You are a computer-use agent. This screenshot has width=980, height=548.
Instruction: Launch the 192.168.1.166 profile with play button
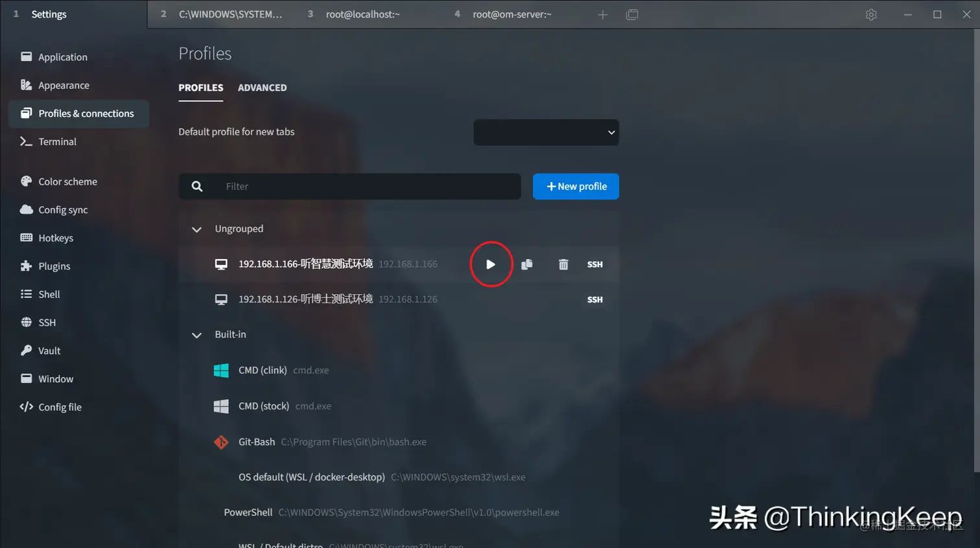pos(491,264)
